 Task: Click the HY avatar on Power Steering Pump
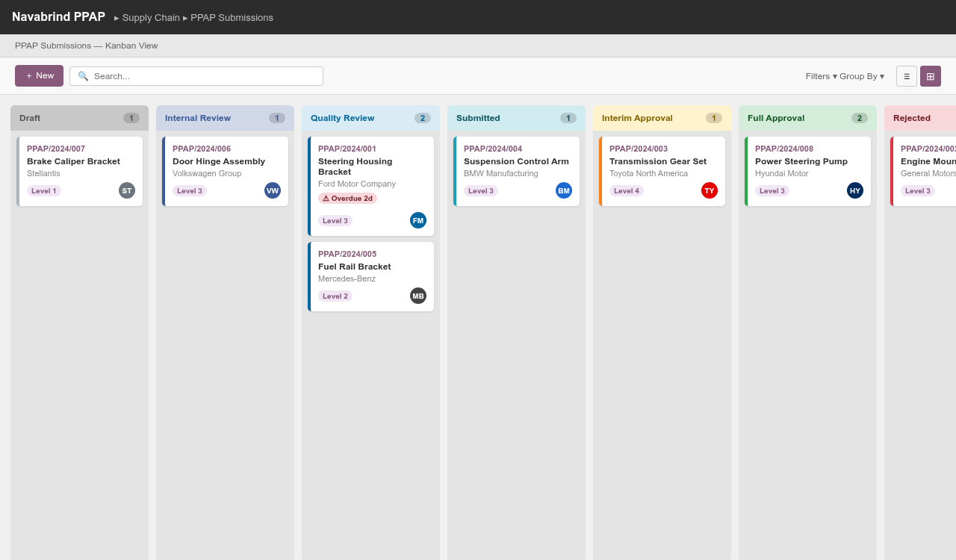854,190
